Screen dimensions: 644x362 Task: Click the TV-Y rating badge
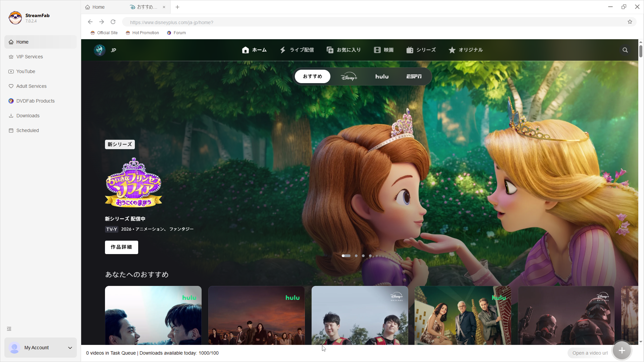click(112, 229)
